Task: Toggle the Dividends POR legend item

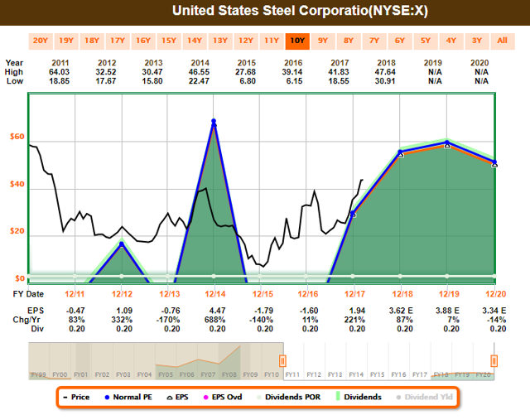Action: 289,397
